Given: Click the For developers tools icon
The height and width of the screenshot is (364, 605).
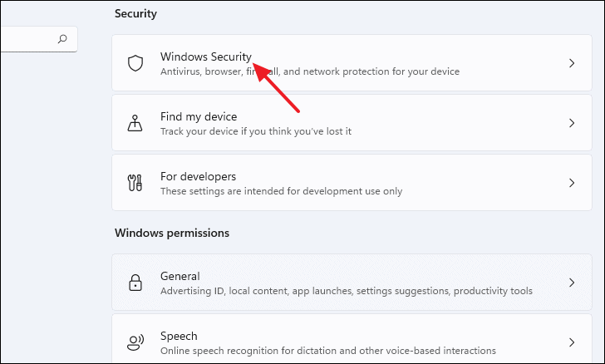Looking at the screenshot, I should 135,183.
